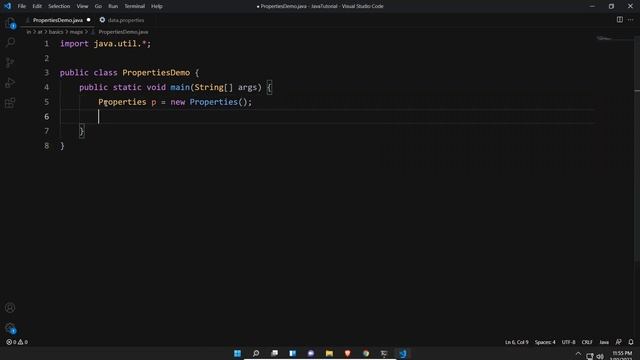Open Brave browser from the taskbar
Screen dimensions: 640x360
[x=347, y=353]
